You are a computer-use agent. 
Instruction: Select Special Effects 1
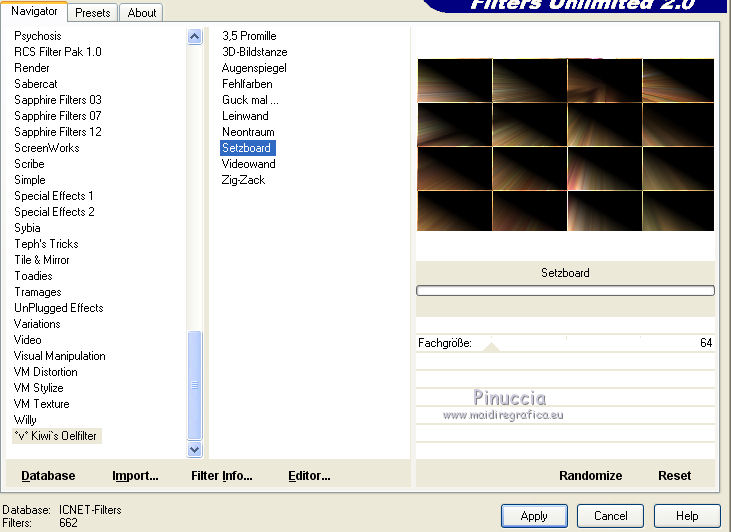tap(54, 196)
